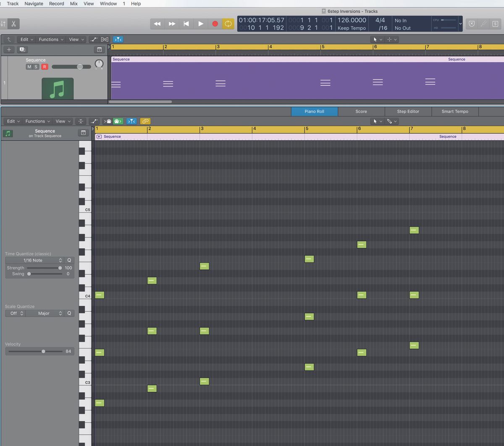
Task: Adjust the Velocity slider set to 84
Action: pyautogui.click(x=43, y=351)
